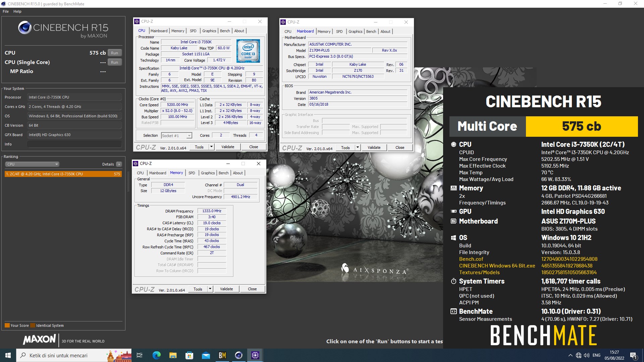This screenshot has height=362, width=644.
Task: Launch Microsoft Edge from taskbar
Action: point(157,355)
